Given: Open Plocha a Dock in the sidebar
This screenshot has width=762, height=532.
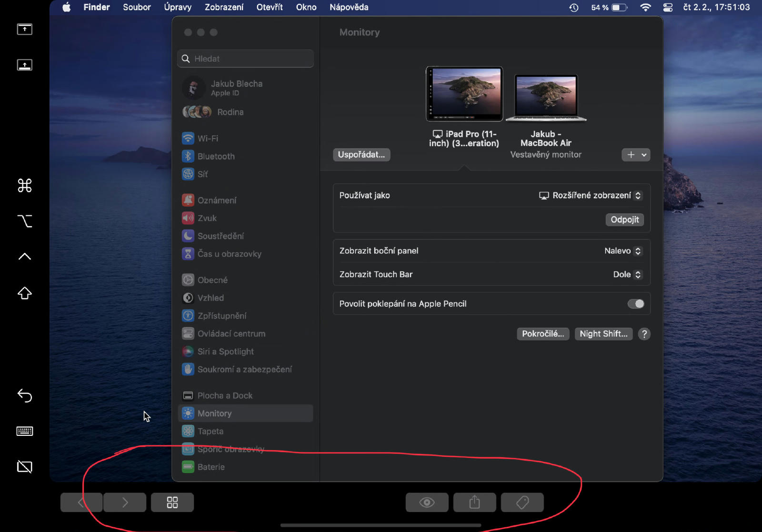Looking at the screenshot, I should pyautogui.click(x=245, y=396).
